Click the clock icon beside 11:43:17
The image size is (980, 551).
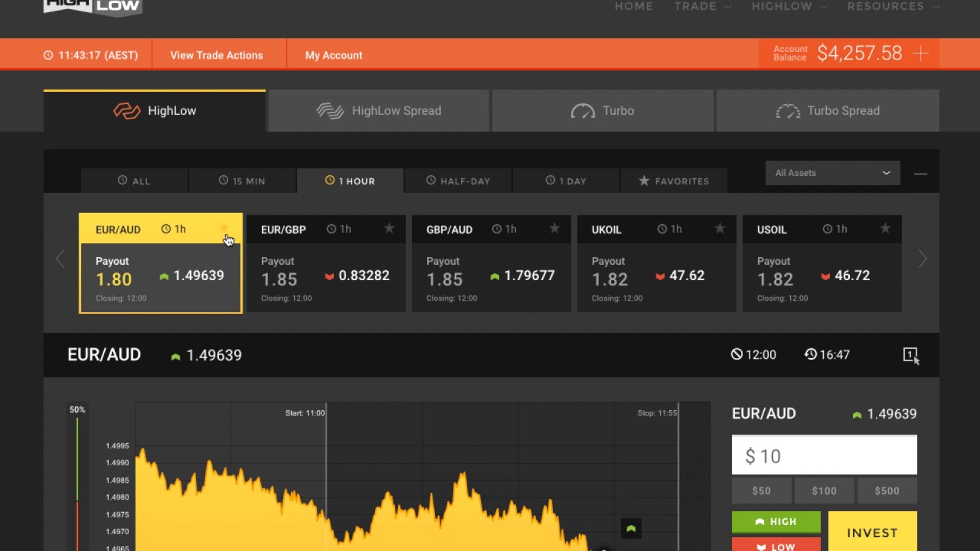click(x=48, y=55)
